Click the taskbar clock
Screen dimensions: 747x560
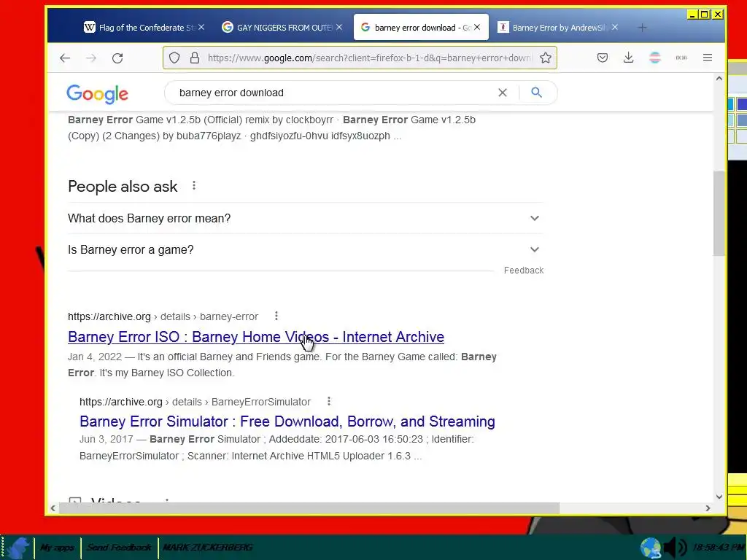tap(718, 548)
